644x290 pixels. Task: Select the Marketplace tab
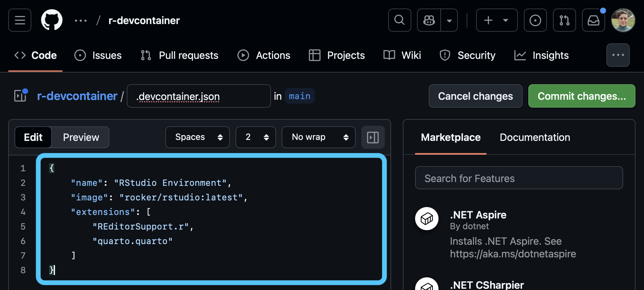[451, 137]
